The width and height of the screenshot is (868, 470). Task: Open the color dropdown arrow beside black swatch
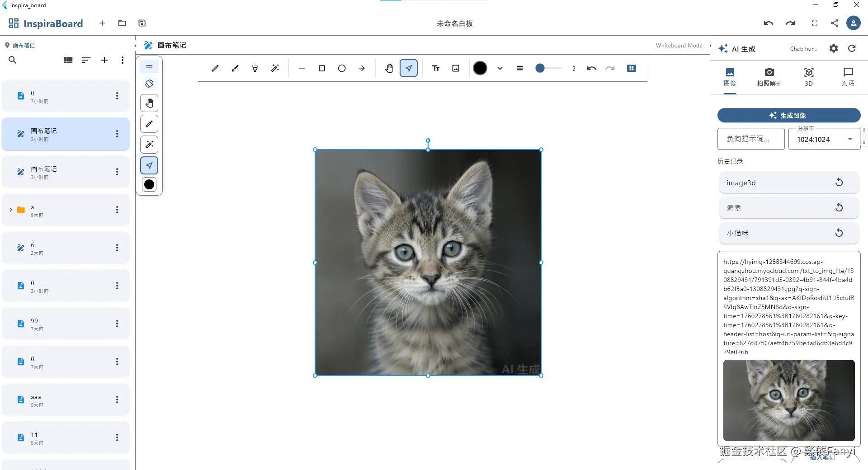point(500,68)
